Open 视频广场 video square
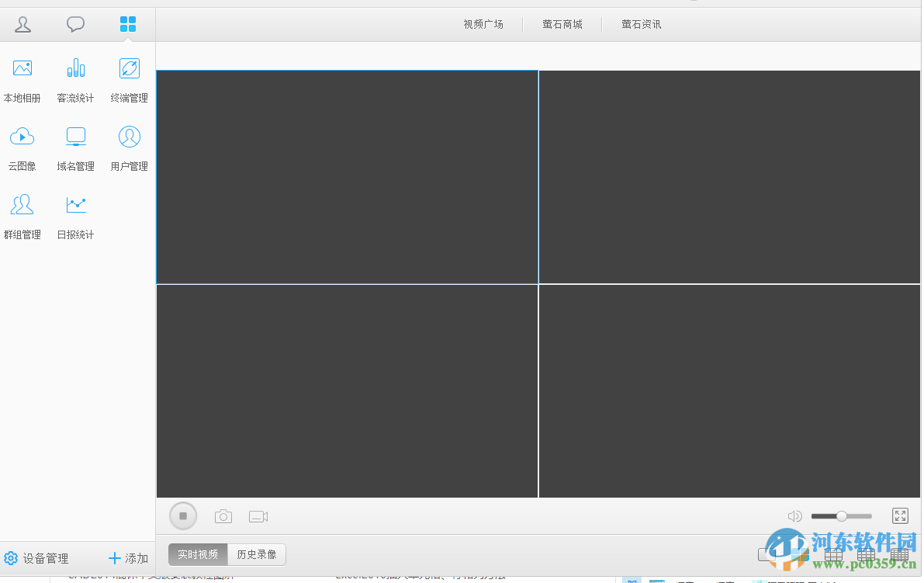 point(483,24)
